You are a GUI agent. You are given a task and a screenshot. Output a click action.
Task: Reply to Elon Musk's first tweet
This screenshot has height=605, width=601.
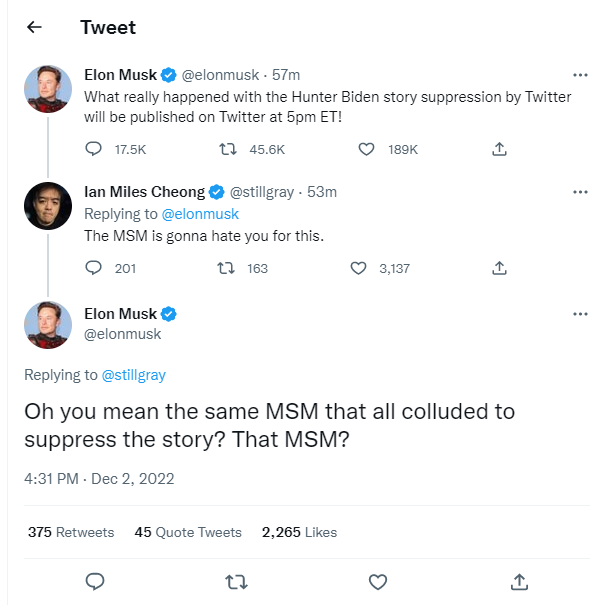94,149
